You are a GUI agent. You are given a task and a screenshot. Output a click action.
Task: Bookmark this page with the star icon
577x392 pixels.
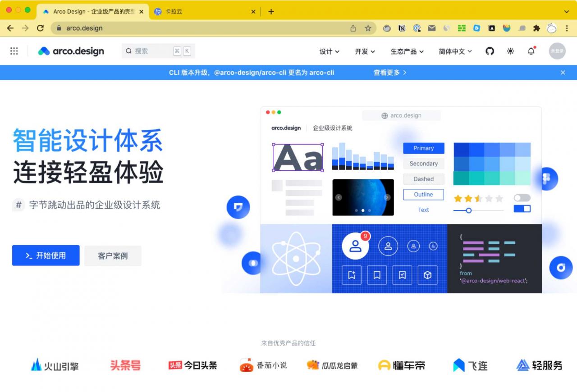[x=368, y=28]
